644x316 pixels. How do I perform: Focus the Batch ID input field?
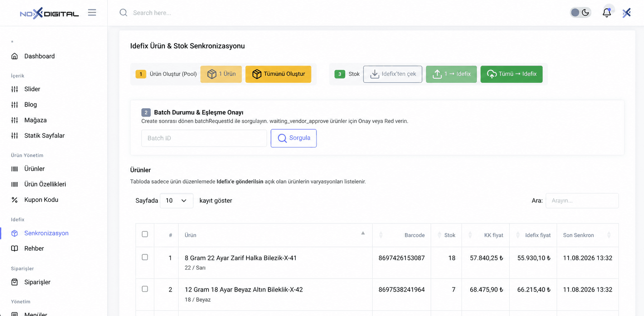coord(204,138)
